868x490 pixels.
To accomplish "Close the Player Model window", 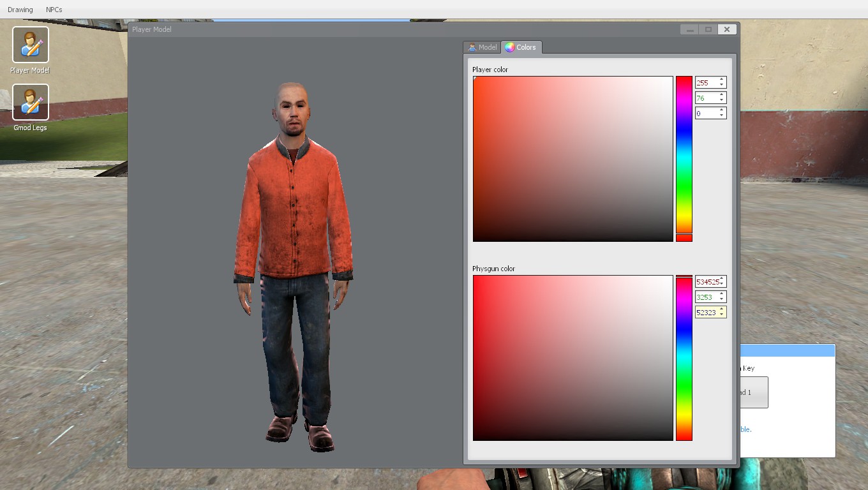I will [x=727, y=29].
